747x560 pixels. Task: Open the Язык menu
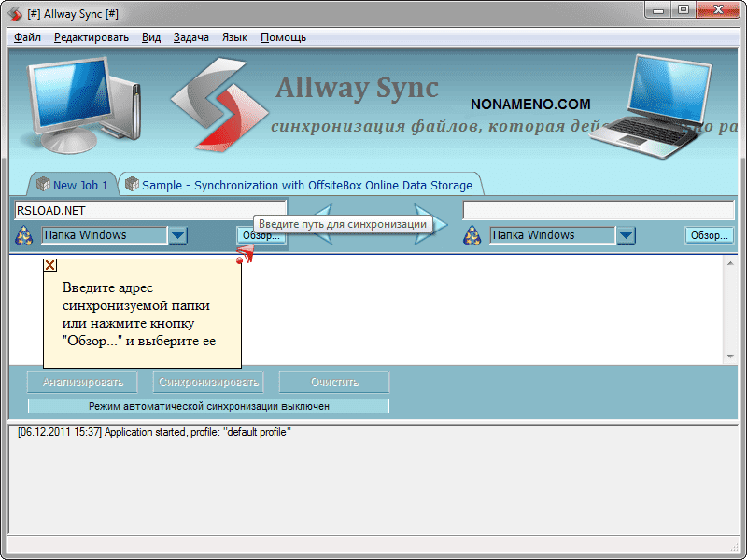point(234,37)
